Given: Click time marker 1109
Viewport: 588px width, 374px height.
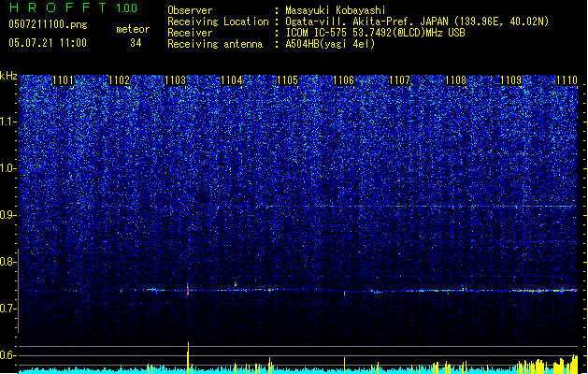Looking at the screenshot, I should coord(511,80).
